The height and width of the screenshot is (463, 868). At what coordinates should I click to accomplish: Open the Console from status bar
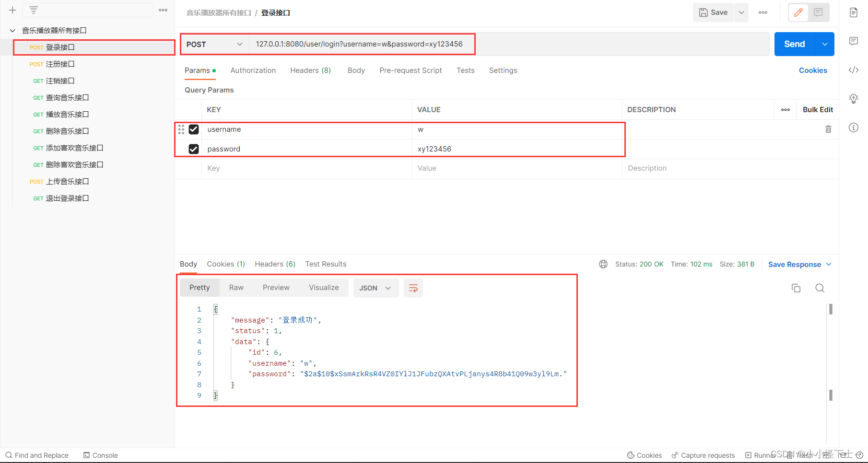[x=100, y=455]
